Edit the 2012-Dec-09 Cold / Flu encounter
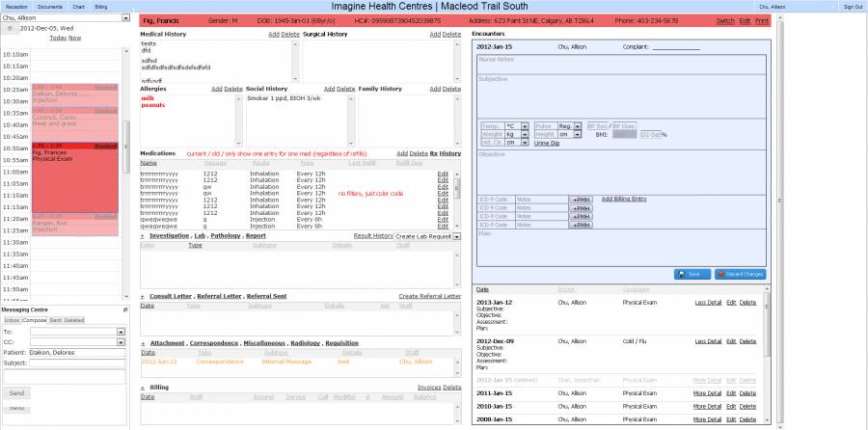868x430 pixels. click(731, 341)
